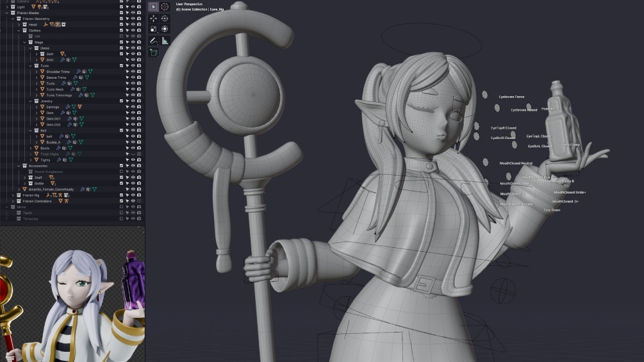Select the Dress collection row

point(45,48)
